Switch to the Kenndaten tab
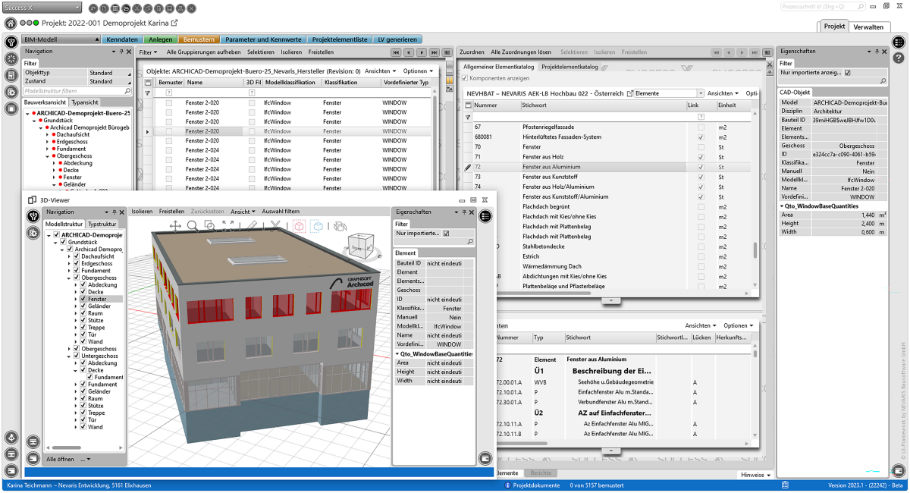Image resolution: width=910 pixels, height=493 pixels. [x=122, y=39]
